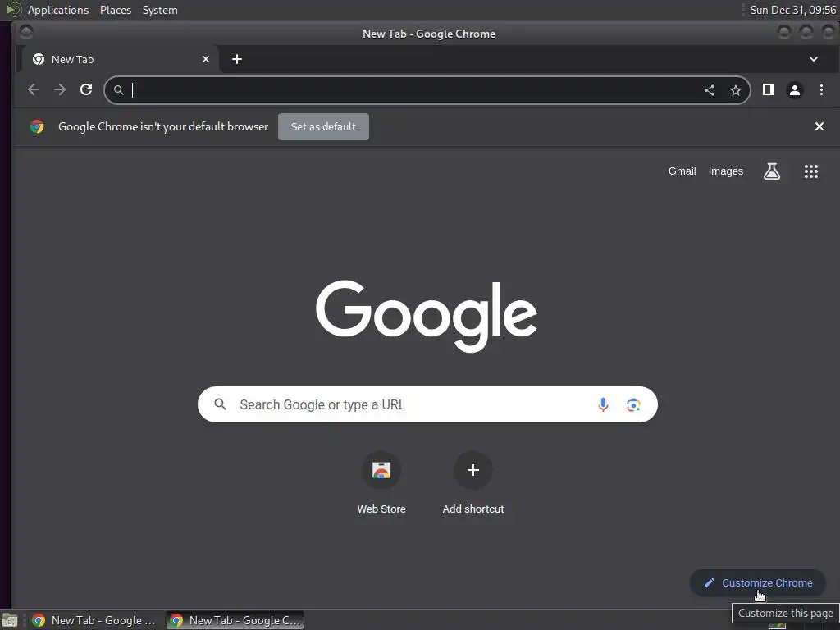The height and width of the screenshot is (630, 840).
Task: Open the profile avatar menu
Action: tap(794, 90)
